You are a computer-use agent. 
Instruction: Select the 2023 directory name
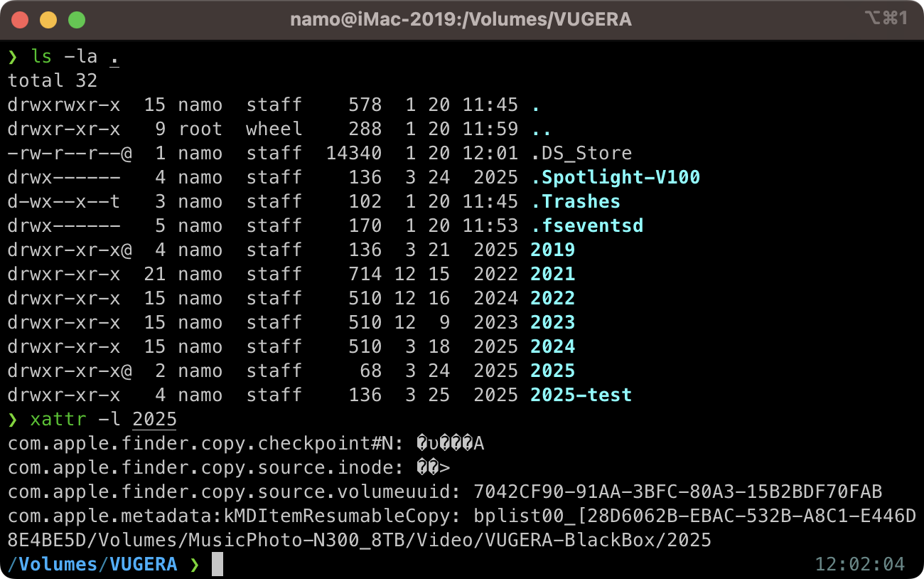tap(552, 323)
